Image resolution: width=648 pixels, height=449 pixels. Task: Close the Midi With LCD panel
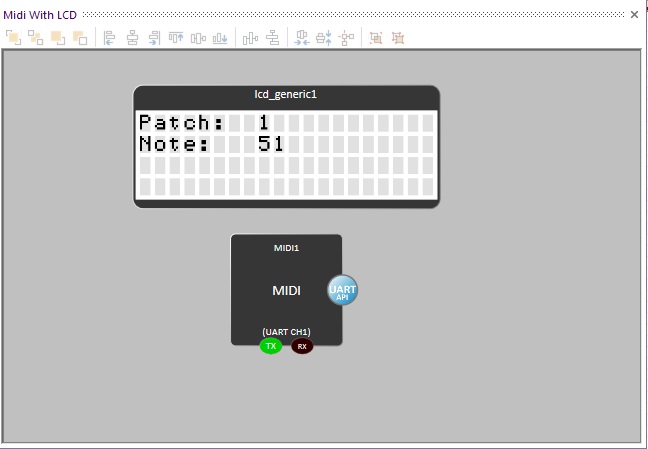pyautogui.click(x=634, y=14)
